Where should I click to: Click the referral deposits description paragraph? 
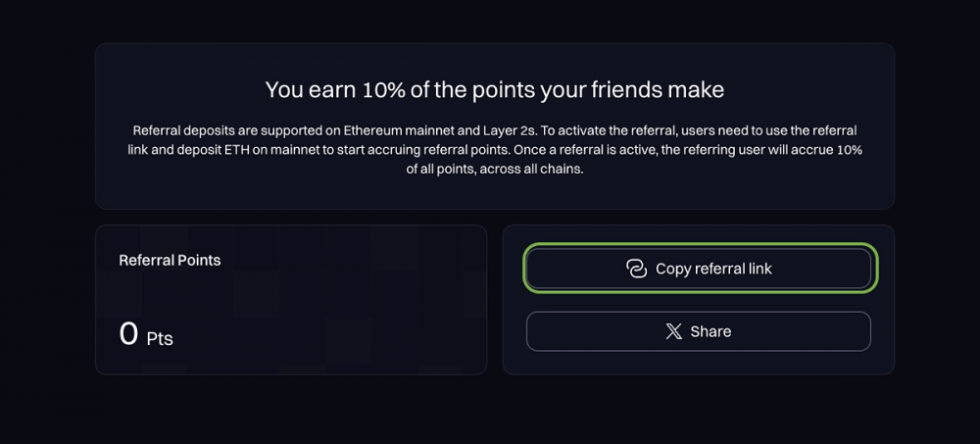pos(494,151)
